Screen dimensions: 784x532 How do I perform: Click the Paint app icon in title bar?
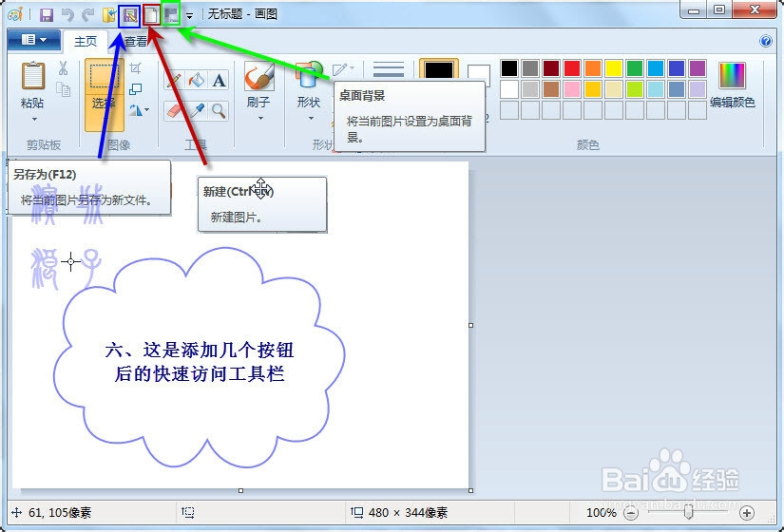[15, 14]
